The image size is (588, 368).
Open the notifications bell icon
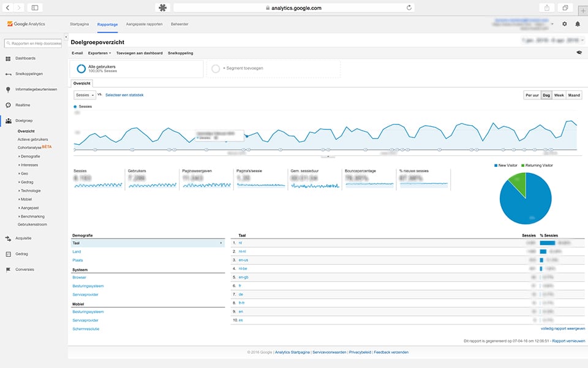click(x=578, y=24)
